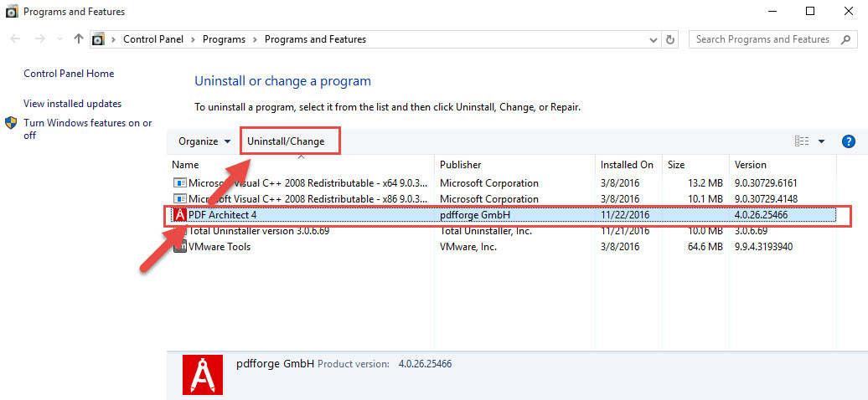Select the Control Panel breadcrumb

tap(153, 39)
